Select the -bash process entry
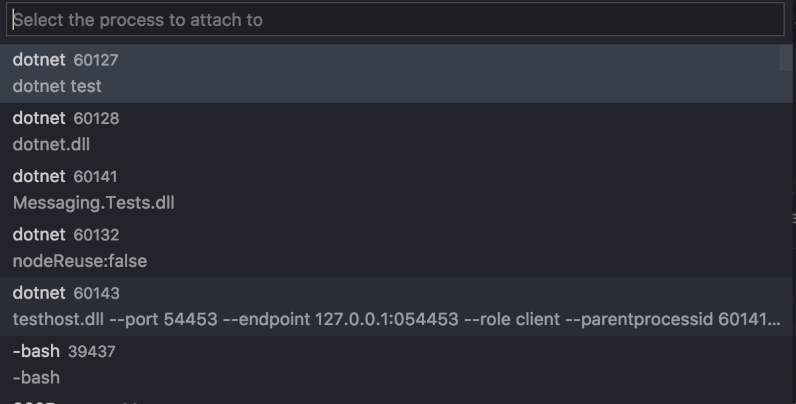 tap(36, 378)
